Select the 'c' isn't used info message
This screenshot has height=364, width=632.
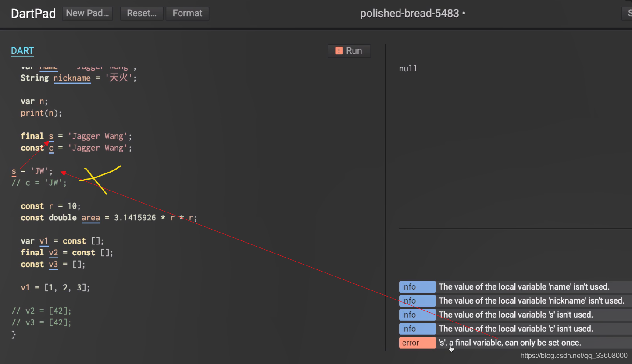click(x=516, y=329)
